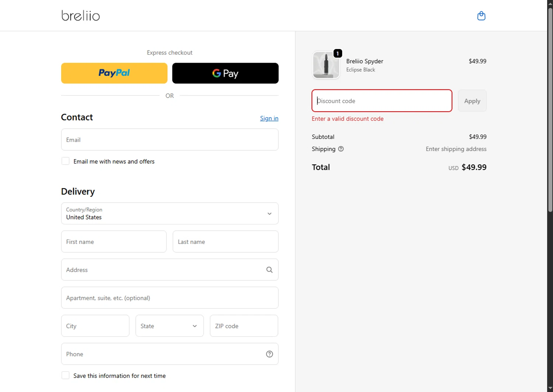This screenshot has height=392, width=553.
Task: Click the Sign in link
Action: [269, 118]
